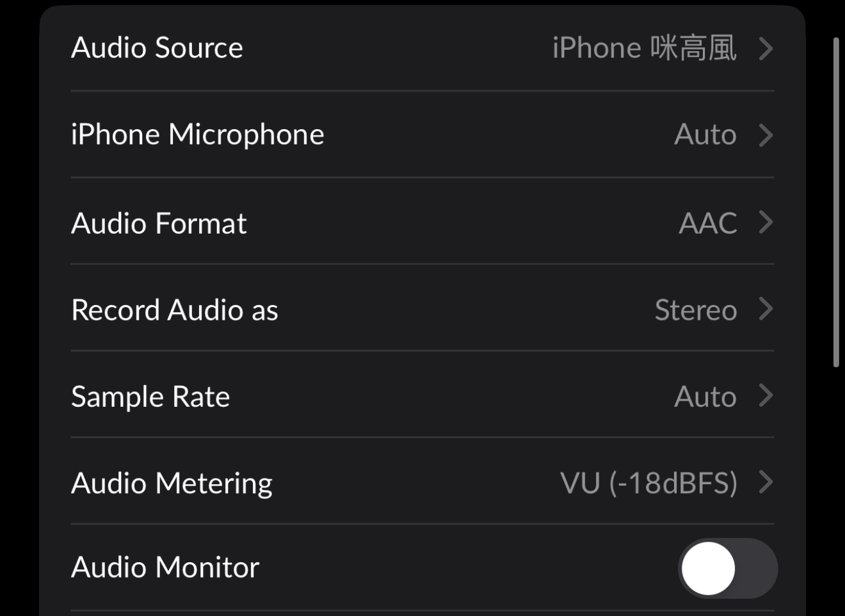This screenshot has height=616, width=845.
Task: Change the Stereo recording value
Action: [x=696, y=310]
